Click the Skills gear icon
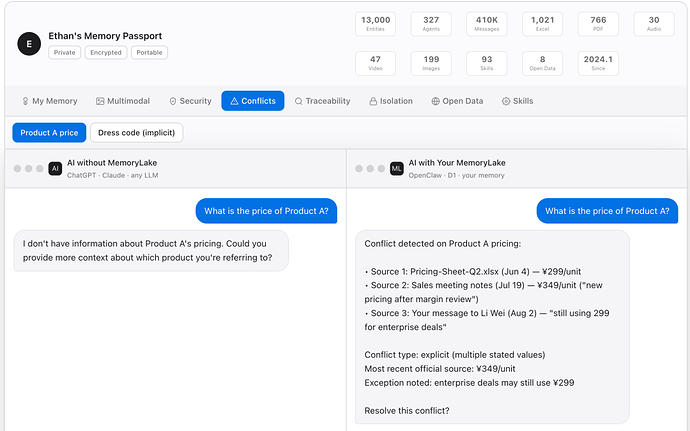 coord(506,101)
